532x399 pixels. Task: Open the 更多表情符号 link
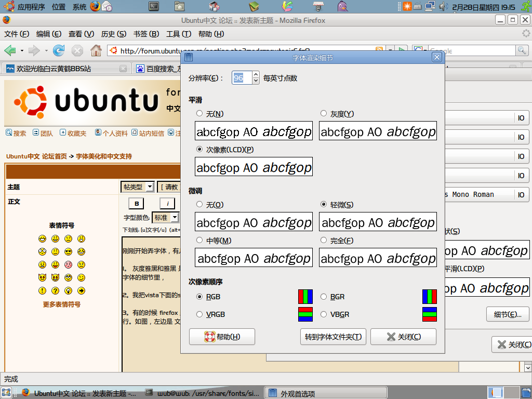pos(62,304)
